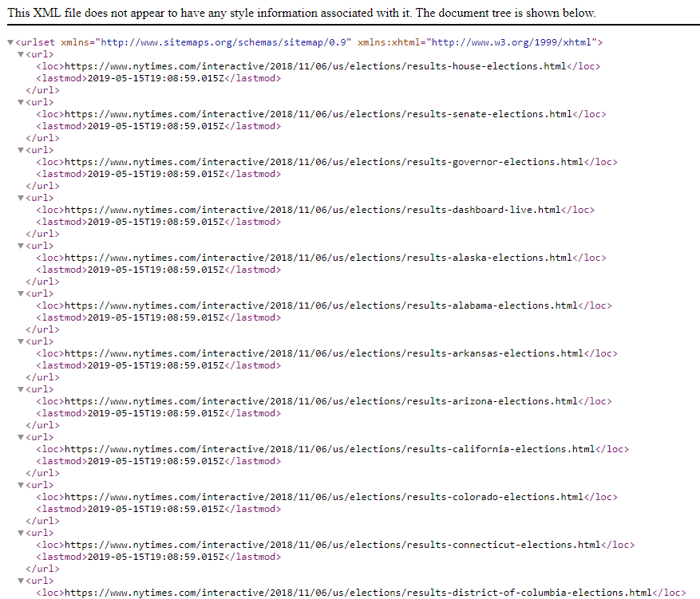Click the results-alaska-elections.html loc URL

click(x=318, y=258)
